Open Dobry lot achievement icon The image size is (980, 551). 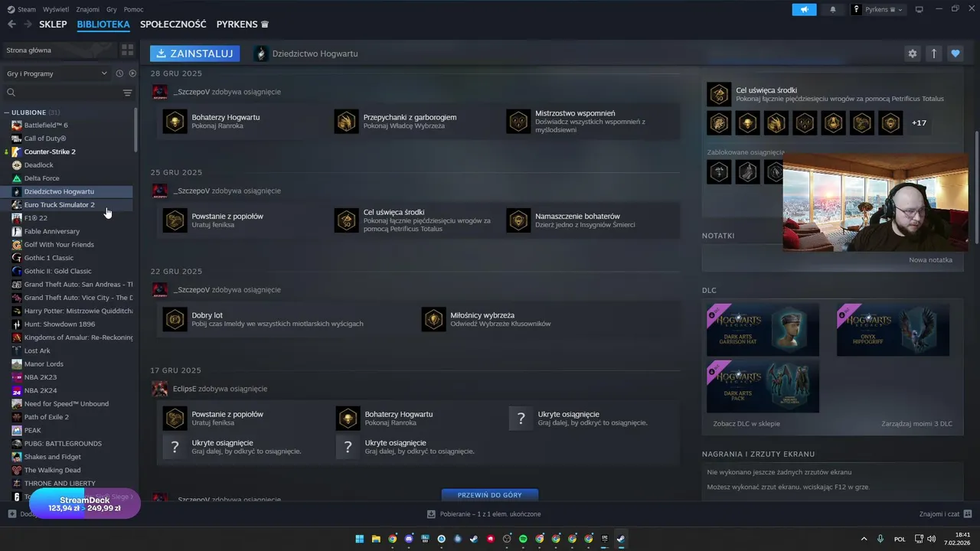175,319
